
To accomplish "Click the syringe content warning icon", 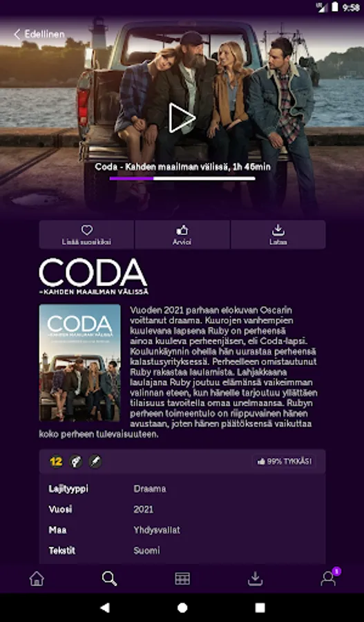I will pyautogui.click(x=95, y=462).
